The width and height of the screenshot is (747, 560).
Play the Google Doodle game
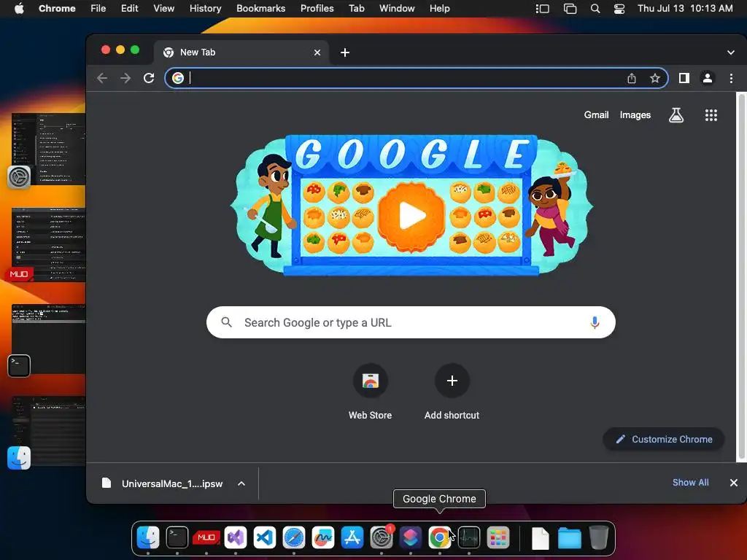[x=411, y=216]
